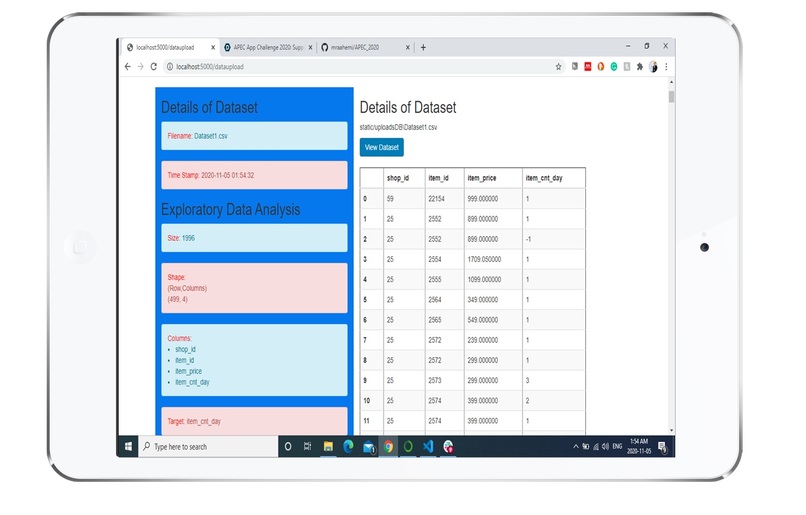This screenshot has height=515, width=806.
Task: Open the Slack icon on taskbar
Action: coord(448,446)
